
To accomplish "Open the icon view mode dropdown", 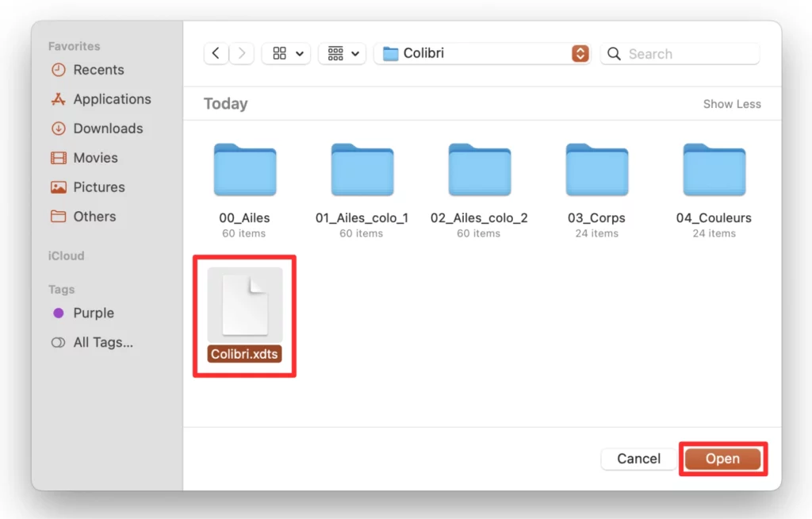I will [286, 53].
